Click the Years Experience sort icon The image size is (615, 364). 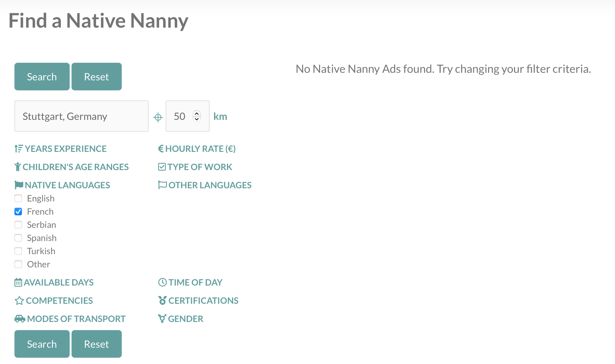pos(19,149)
